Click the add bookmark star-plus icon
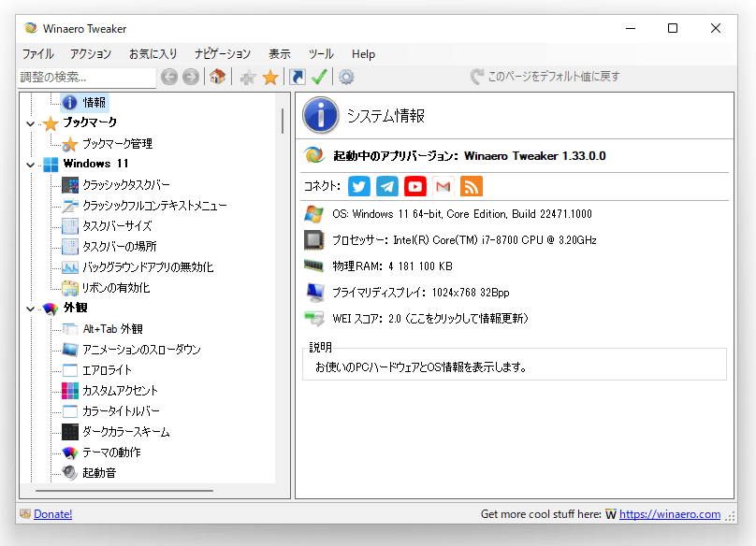 click(248, 77)
